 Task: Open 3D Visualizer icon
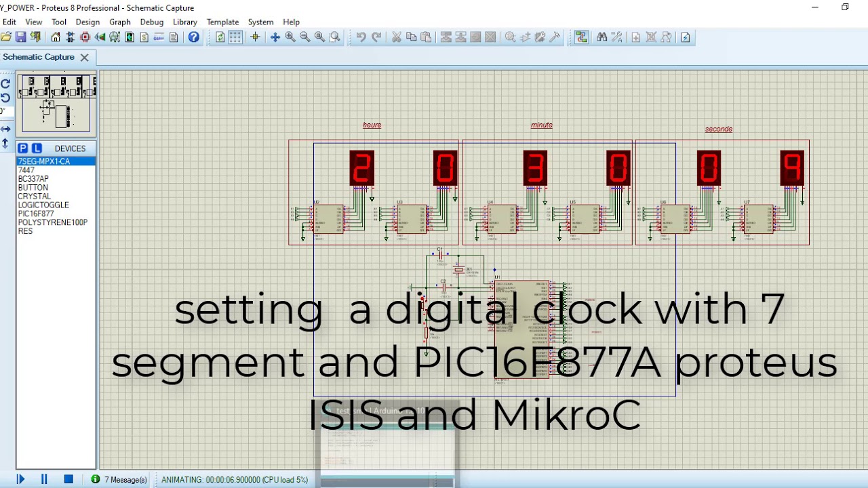click(100, 37)
